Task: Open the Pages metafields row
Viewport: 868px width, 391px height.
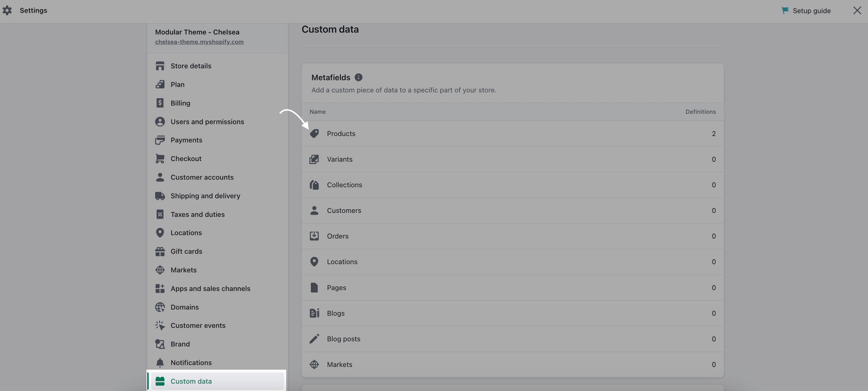Action: (512, 288)
